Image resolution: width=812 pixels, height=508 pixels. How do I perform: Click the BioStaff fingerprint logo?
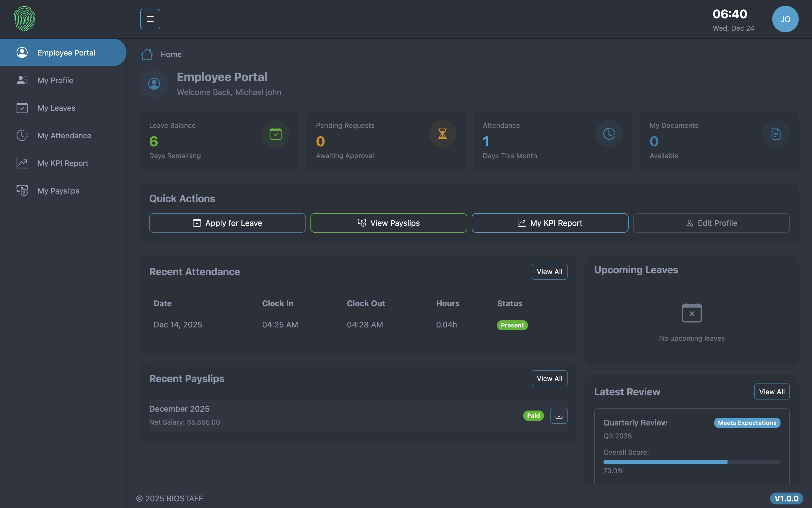[x=24, y=19]
